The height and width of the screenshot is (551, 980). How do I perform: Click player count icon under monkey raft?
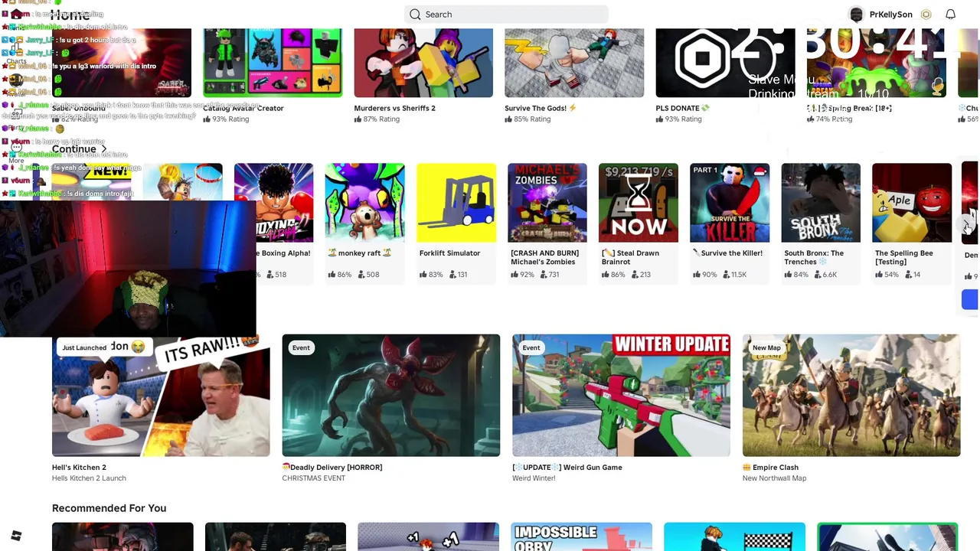[361, 274]
